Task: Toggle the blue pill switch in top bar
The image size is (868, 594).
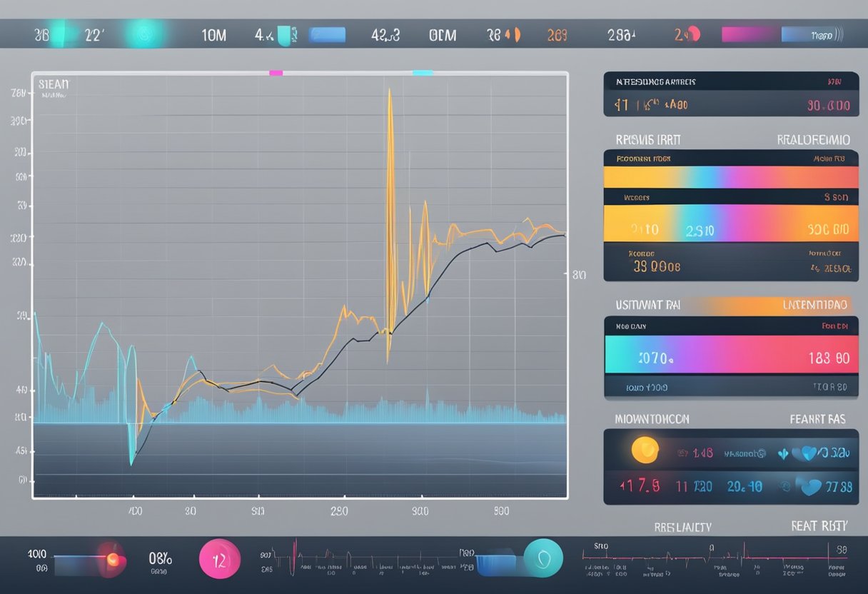Action: click(328, 34)
